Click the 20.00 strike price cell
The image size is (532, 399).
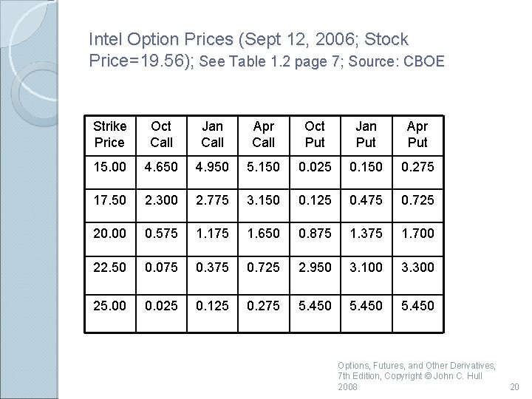pos(110,239)
